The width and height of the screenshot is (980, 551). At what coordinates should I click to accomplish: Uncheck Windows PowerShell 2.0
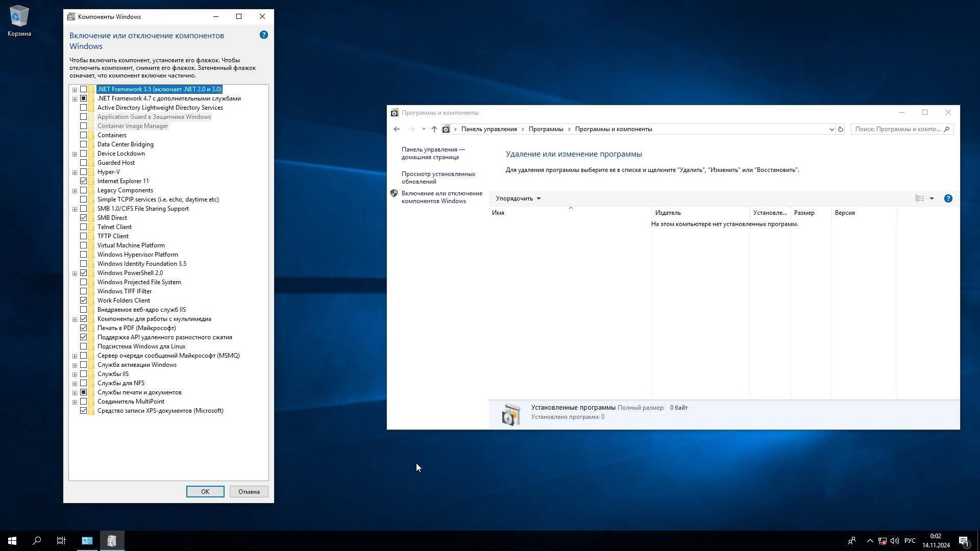pos(83,273)
